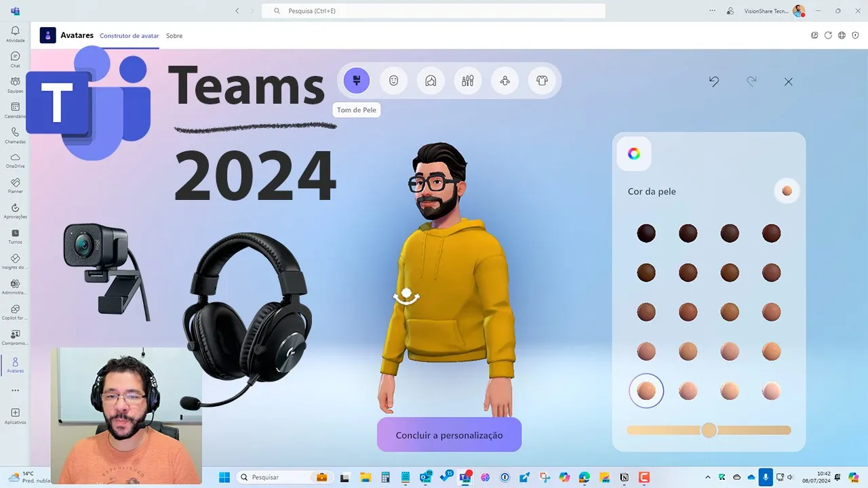Click the taskbar Pesquisar search box
868x488 pixels.
[285, 477]
